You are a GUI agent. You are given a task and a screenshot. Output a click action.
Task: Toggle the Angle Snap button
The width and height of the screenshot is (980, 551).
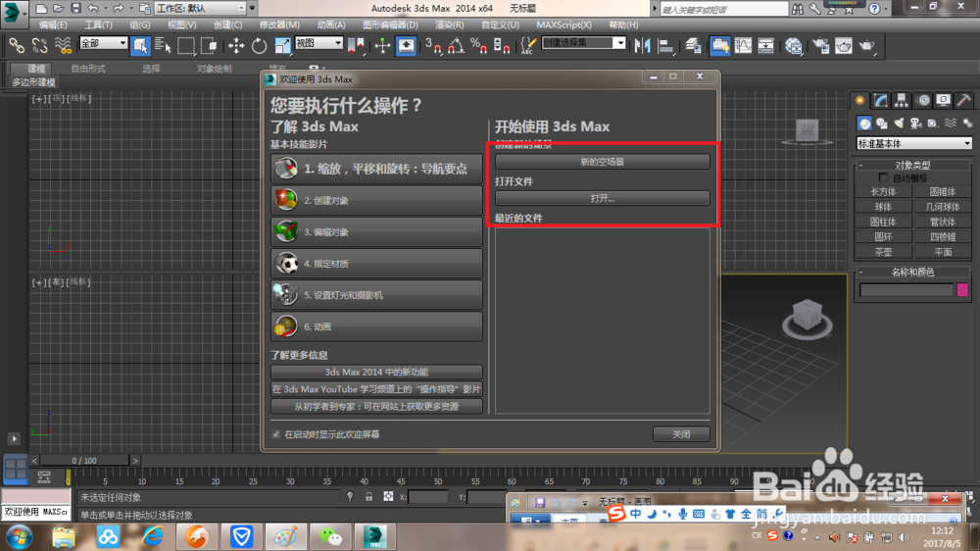[x=457, y=46]
